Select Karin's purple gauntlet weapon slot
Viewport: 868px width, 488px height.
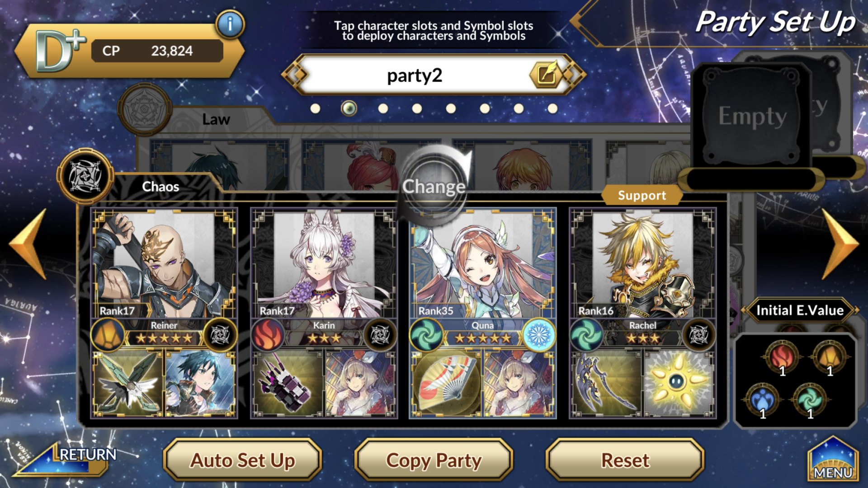point(288,384)
